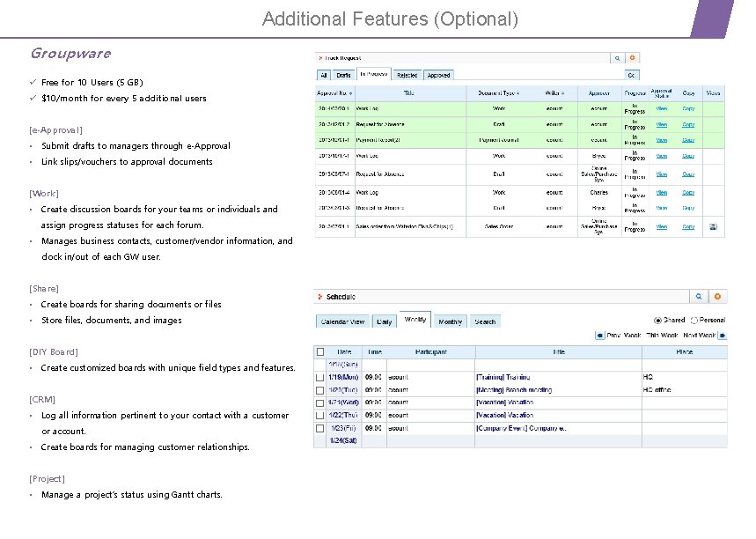Viewport: 756px width, 539px height.
Task: Click View link in Sales order row
Action: (x=662, y=227)
